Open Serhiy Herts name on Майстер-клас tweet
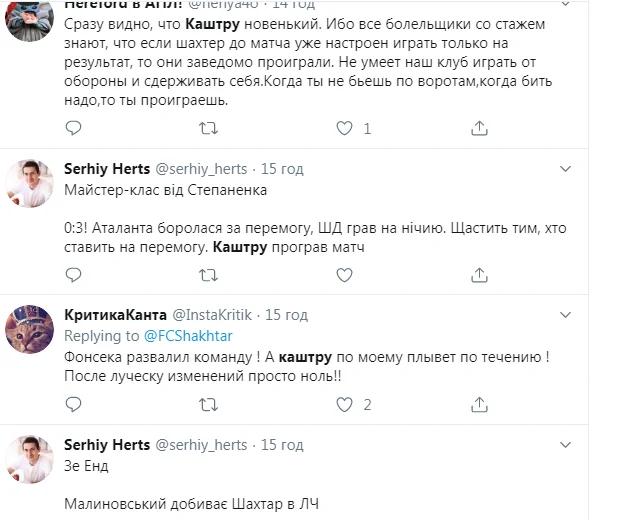Image resolution: width=617 pixels, height=520 pixels. pos(107,167)
